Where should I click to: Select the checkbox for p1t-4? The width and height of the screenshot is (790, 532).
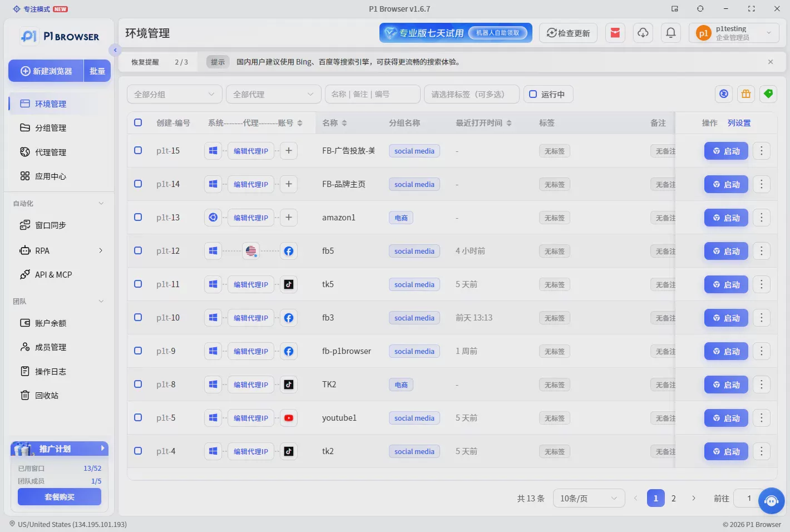(x=138, y=451)
